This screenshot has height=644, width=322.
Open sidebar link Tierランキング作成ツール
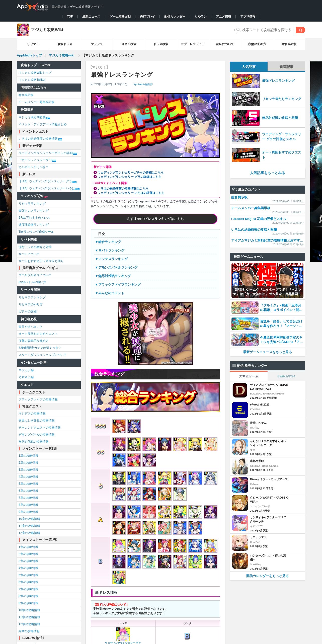pos(36,232)
